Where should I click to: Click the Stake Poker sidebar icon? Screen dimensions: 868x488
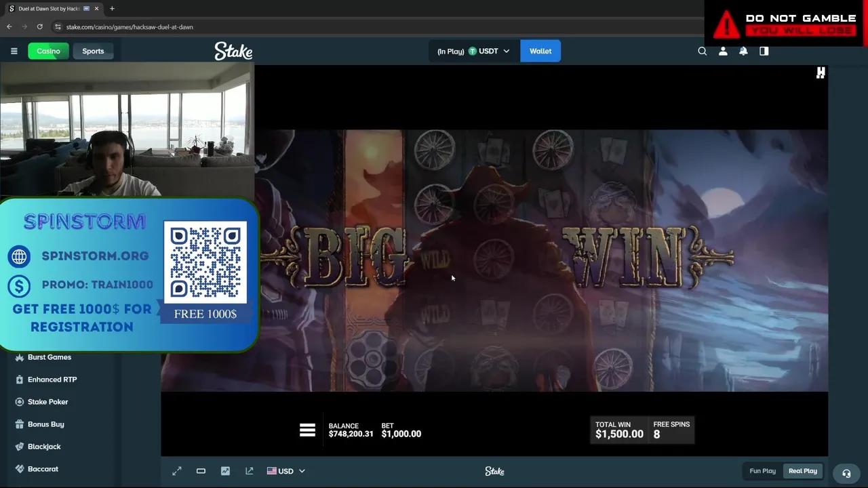coord(20,402)
